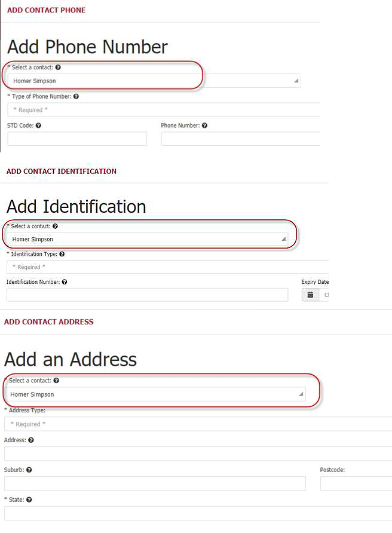Open the Expiry Date calendar picker
392x533 pixels.
310,294
